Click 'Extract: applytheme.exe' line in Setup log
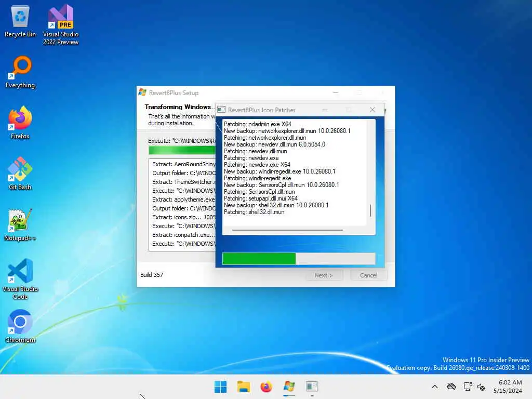The width and height of the screenshot is (532, 399). (x=183, y=199)
